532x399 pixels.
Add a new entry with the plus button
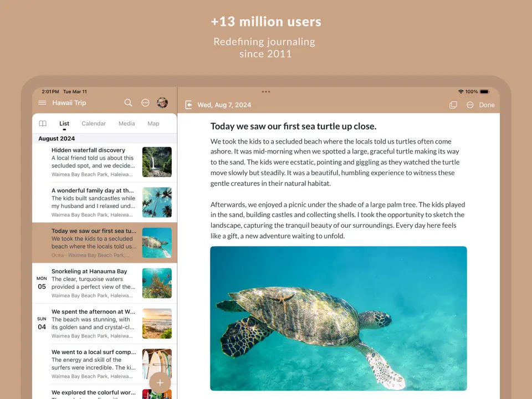[x=160, y=383]
